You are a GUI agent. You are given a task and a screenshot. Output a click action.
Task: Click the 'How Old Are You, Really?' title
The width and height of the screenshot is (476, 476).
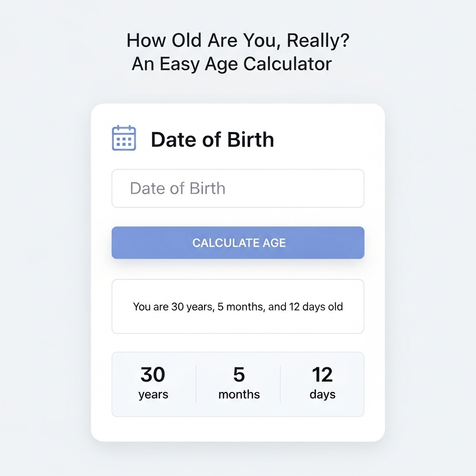click(x=238, y=40)
